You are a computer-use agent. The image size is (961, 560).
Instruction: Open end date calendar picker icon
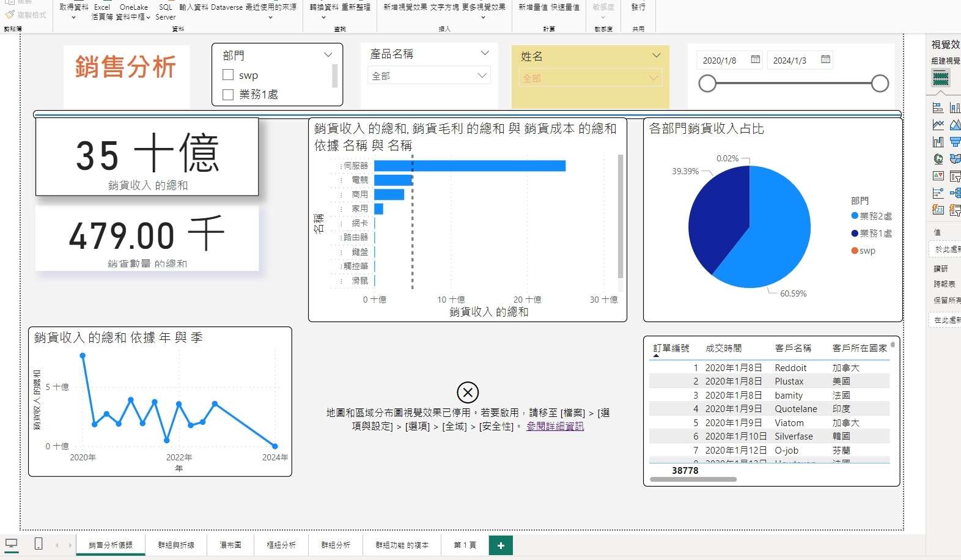click(825, 59)
